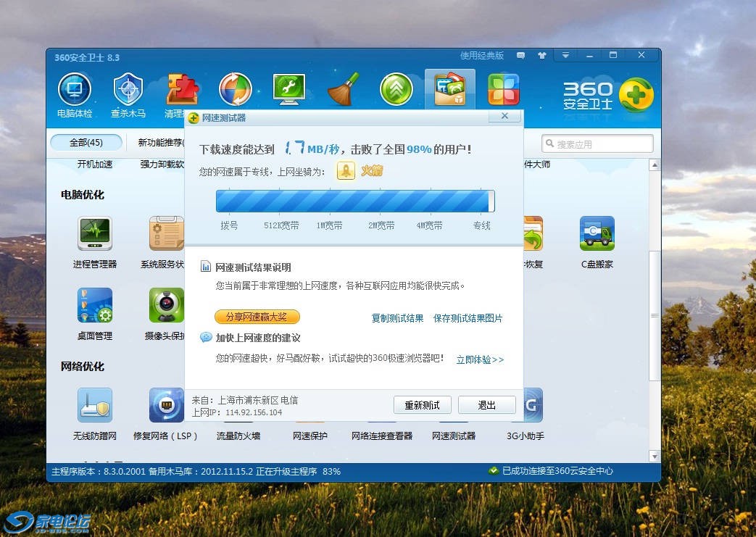Image resolution: width=756 pixels, height=537 pixels.
Task: Open the green up-arrows speed optimization icon
Action: pyautogui.click(x=396, y=90)
